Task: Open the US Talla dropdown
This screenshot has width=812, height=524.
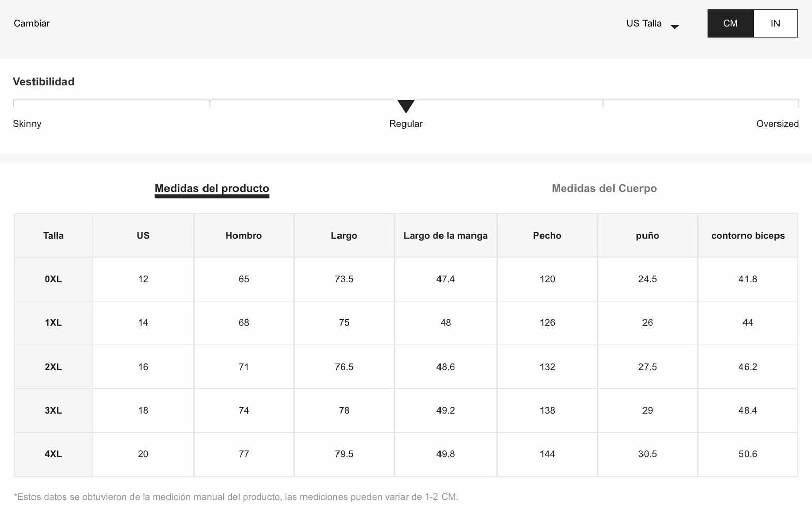Action: coord(652,23)
